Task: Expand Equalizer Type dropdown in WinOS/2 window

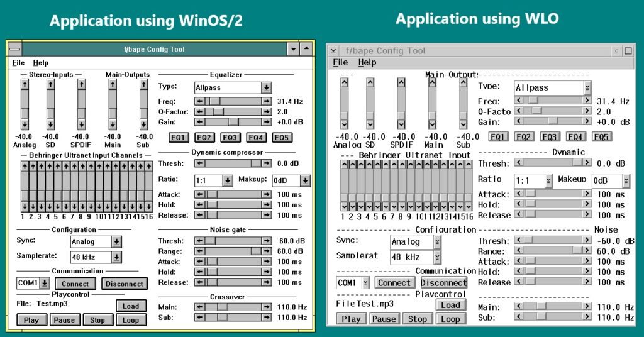Action: point(267,88)
